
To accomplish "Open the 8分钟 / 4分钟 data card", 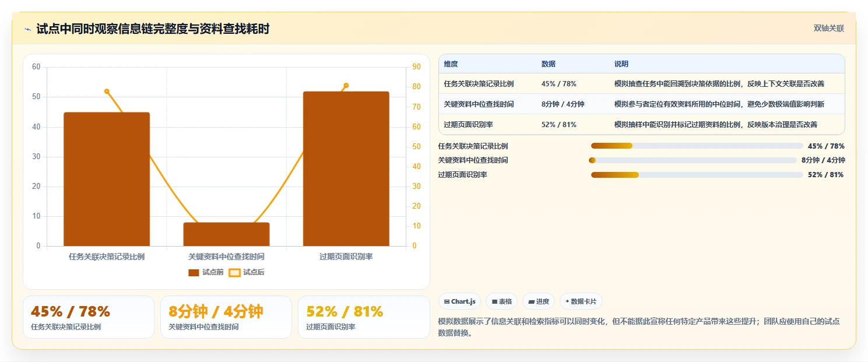I will pos(226,317).
